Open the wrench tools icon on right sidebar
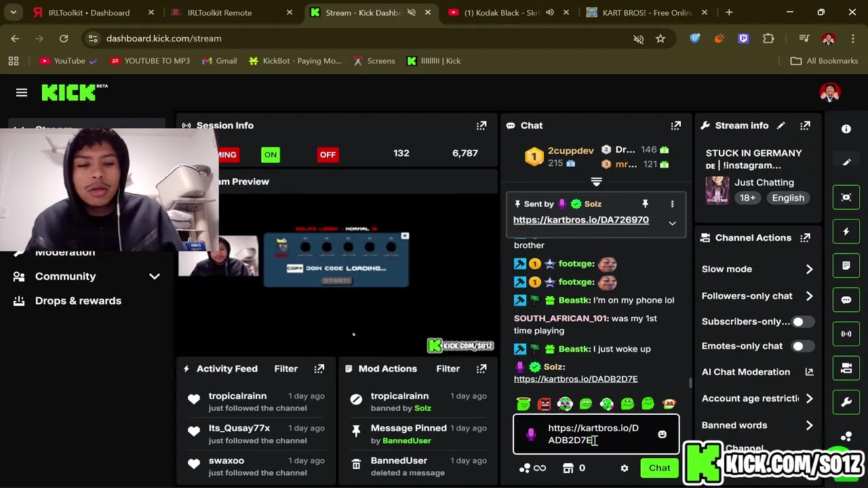The width and height of the screenshot is (868, 488). pos(846,402)
